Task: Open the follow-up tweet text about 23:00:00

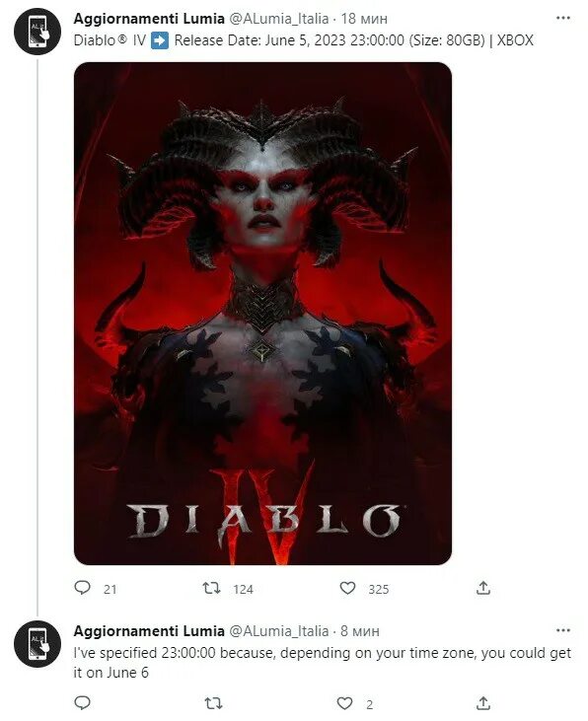Action: [x=322, y=663]
